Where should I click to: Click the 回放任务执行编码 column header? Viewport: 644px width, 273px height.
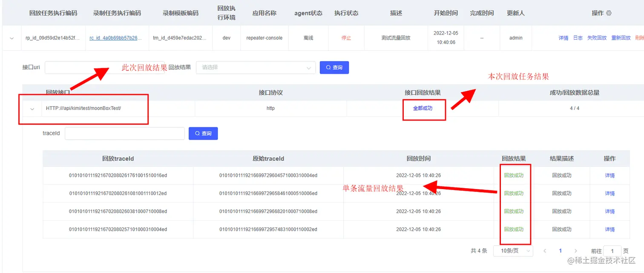pyautogui.click(x=53, y=13)
